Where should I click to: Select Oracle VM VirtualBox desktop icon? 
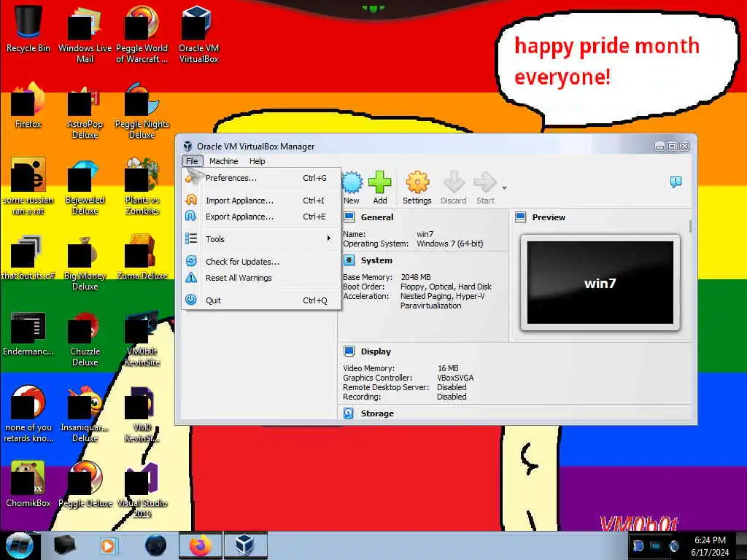(x=198, y=36)
